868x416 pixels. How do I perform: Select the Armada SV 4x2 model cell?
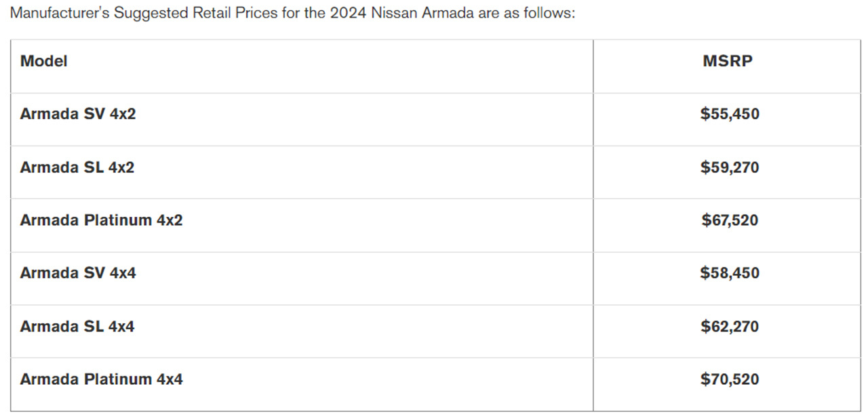[x=78, y=114]
